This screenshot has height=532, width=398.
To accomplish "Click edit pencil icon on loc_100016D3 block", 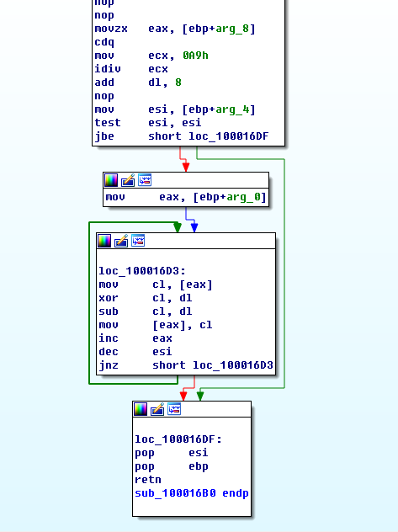I will click(121, 241).
